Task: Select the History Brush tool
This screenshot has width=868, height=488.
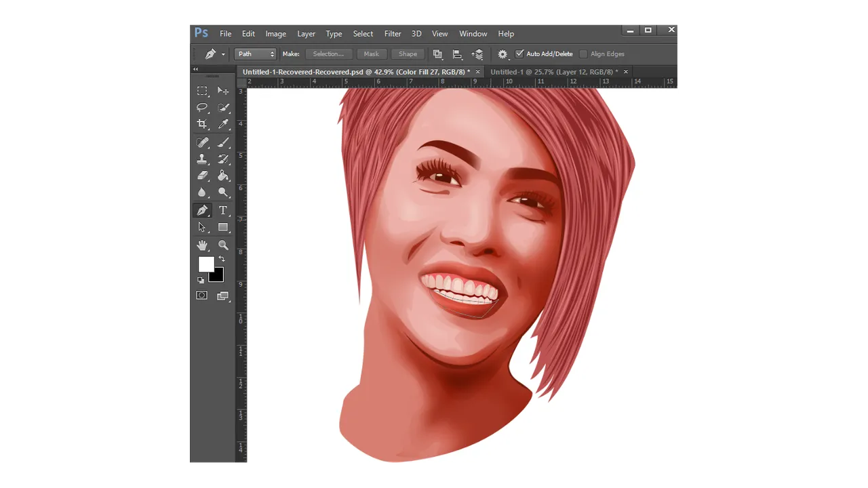Action: pos(223,159)
